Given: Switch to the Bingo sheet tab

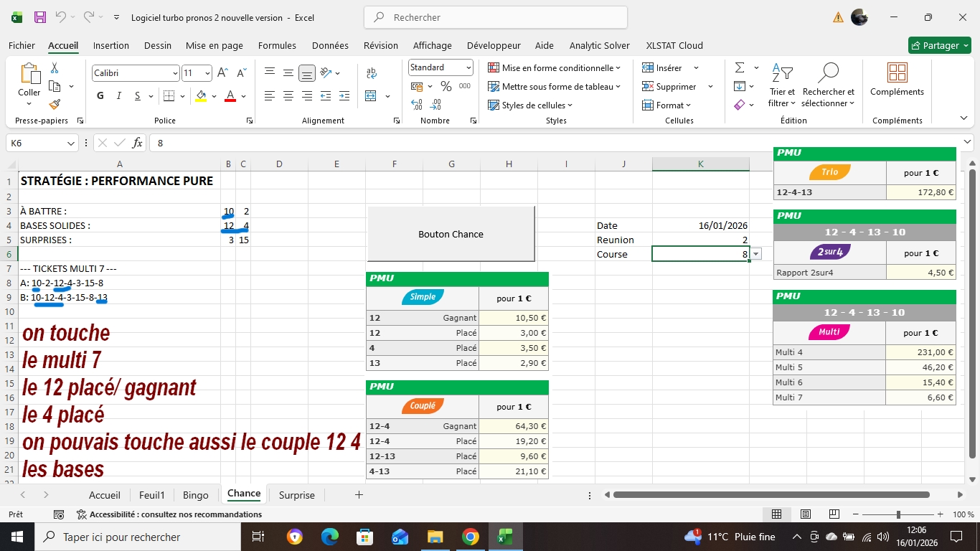Looking at the screenshot, I should pyautogui.click(x=195, y=495).
